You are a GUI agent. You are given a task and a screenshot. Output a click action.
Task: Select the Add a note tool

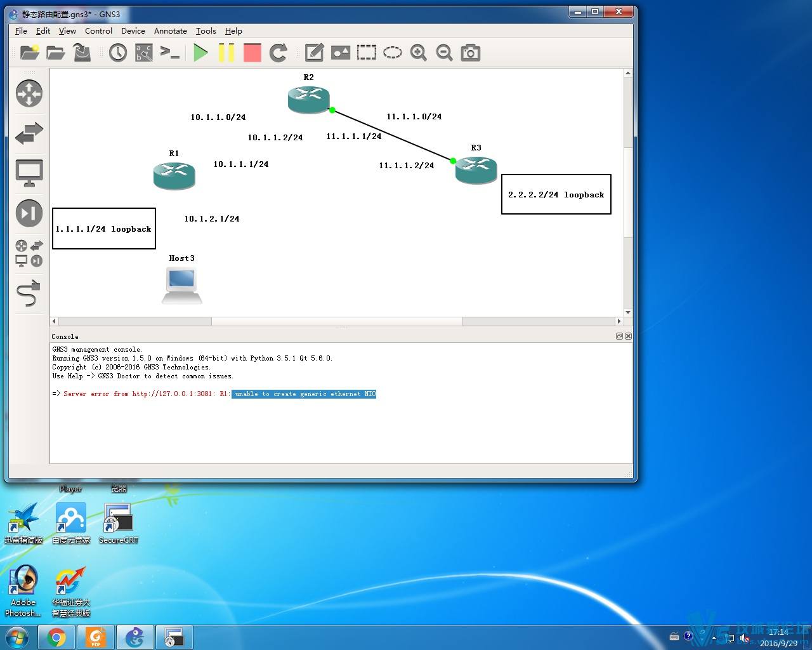pos(315,53)
